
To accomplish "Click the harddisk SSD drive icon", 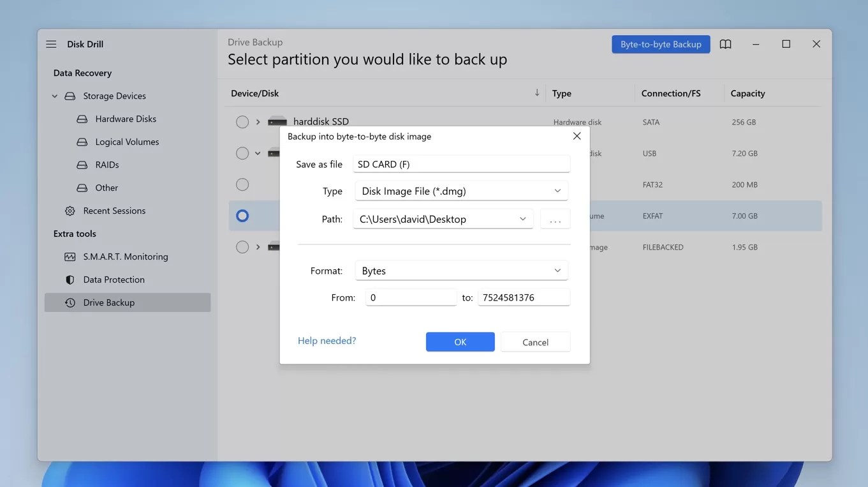I will pos(277,121).
